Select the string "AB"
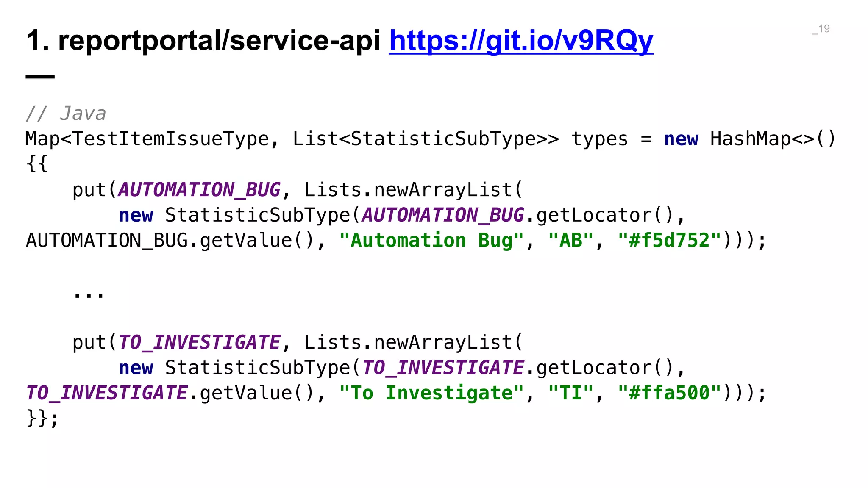 [570, 241]
